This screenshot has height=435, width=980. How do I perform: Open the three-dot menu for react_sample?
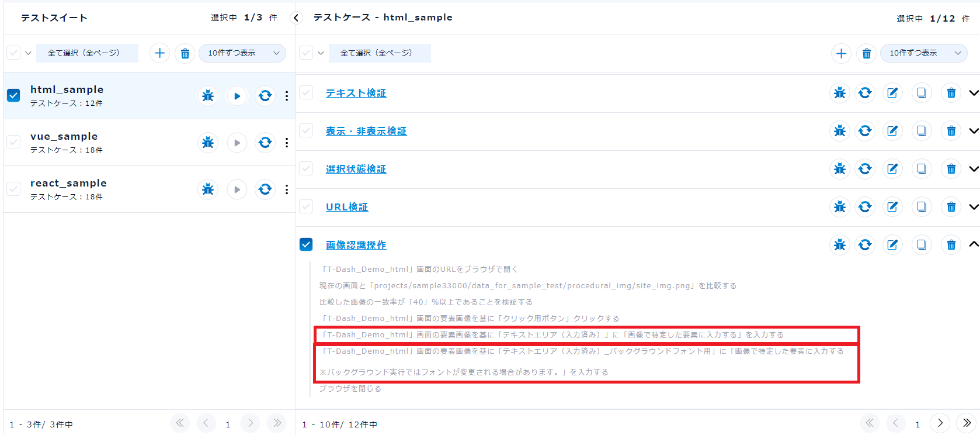(287, 189)
